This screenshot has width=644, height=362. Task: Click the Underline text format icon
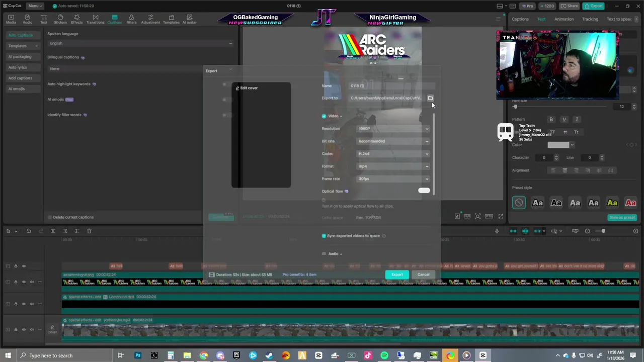click(564, 120)
